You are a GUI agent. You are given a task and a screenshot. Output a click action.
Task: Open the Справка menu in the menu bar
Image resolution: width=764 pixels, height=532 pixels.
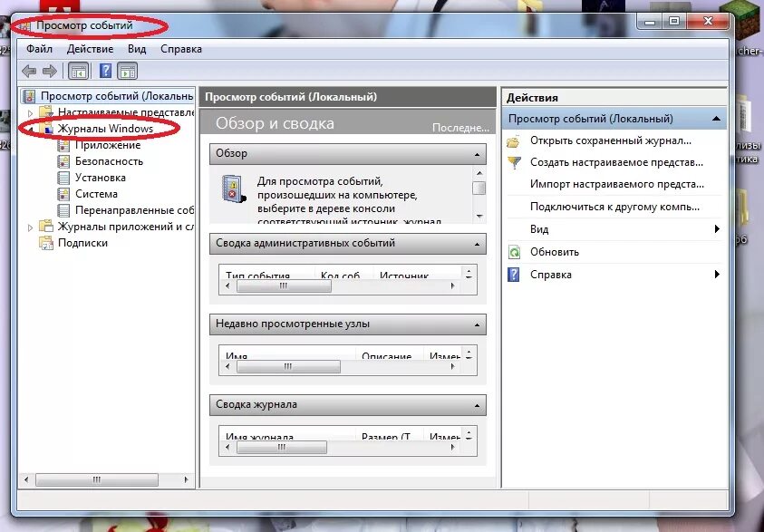coord(180,49)
